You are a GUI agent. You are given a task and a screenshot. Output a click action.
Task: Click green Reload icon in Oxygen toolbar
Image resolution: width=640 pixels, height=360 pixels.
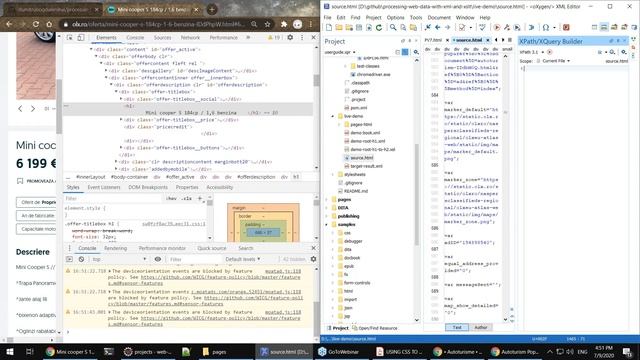click(x=379, y=27)
